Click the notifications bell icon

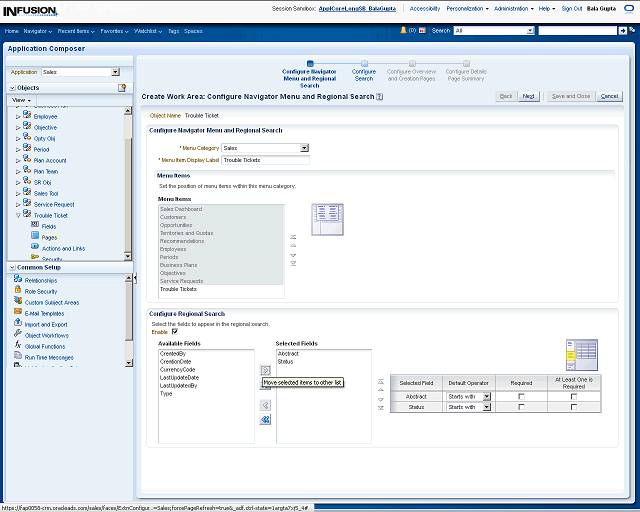(404, 31)
